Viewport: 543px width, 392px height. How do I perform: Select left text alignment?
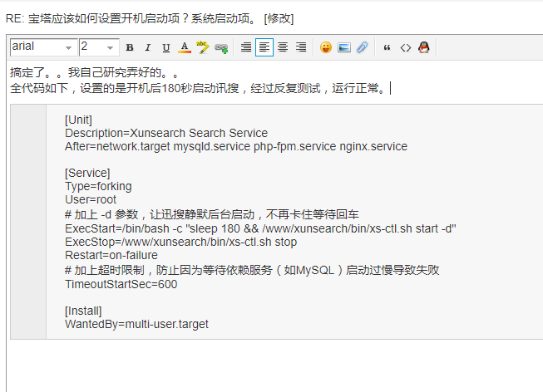(x=264, y=47)
